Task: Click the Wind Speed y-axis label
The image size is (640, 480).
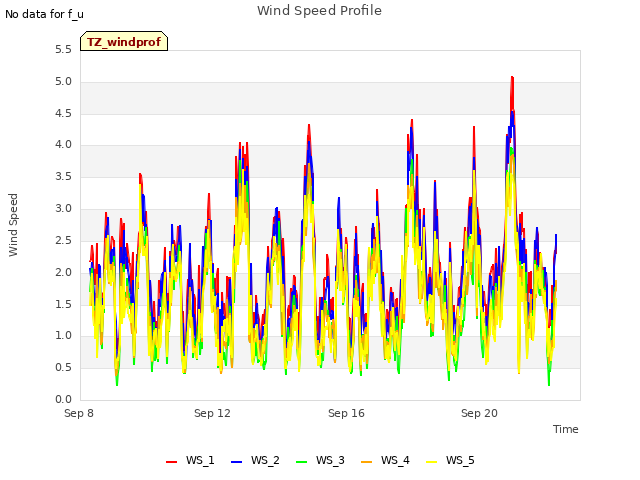Action: pyautogui.click(x=13, y=225)
